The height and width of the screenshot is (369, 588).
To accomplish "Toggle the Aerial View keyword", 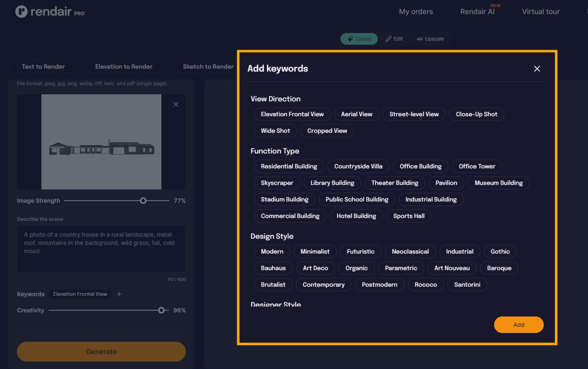I will point(356,114).
